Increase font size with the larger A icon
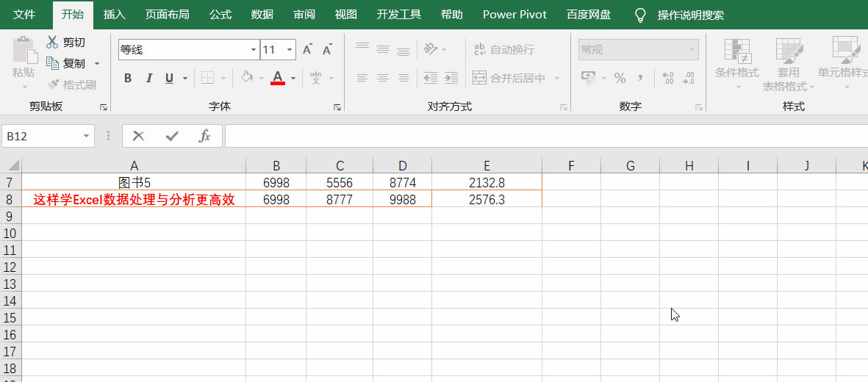 [x=308, y=50]
